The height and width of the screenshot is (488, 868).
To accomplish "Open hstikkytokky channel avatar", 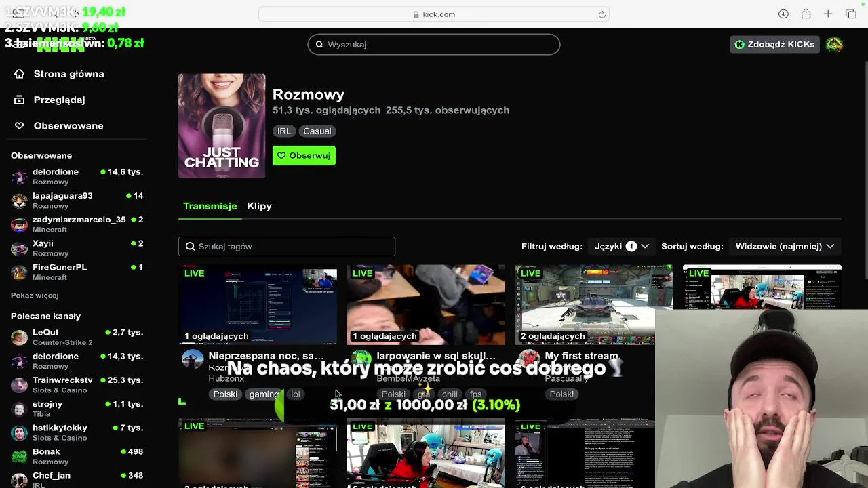I will pos(20,432).
